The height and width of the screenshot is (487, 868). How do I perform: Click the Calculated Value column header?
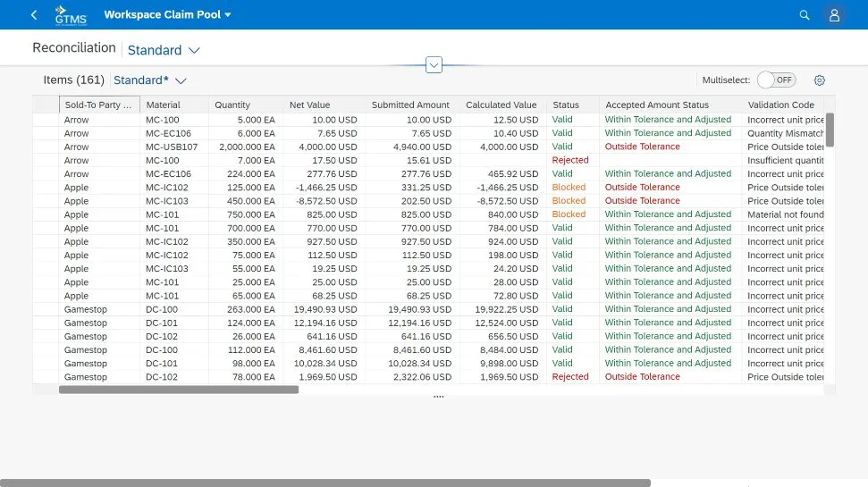point(501,105)
